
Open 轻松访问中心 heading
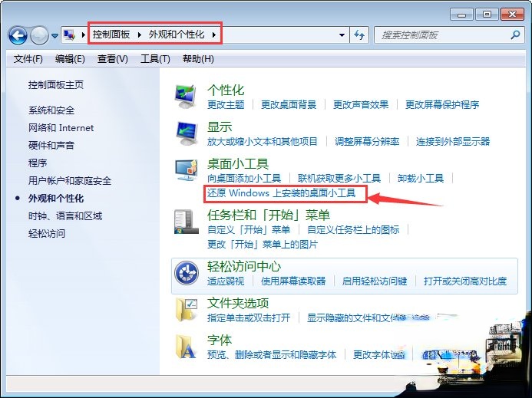click(244, 266)
